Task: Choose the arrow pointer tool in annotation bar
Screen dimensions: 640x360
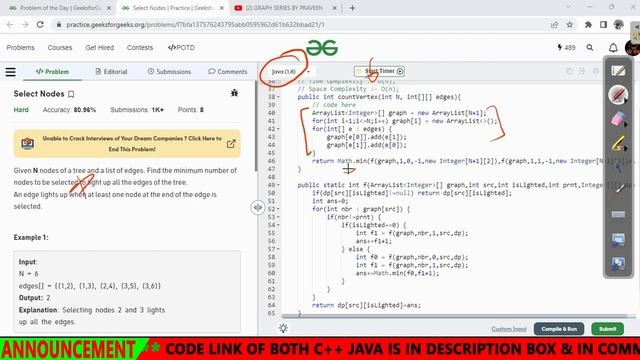Action: [618, 167]
